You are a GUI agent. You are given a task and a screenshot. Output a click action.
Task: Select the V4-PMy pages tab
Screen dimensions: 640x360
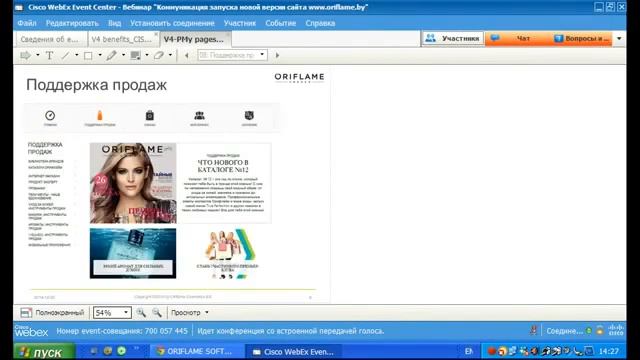193,39
